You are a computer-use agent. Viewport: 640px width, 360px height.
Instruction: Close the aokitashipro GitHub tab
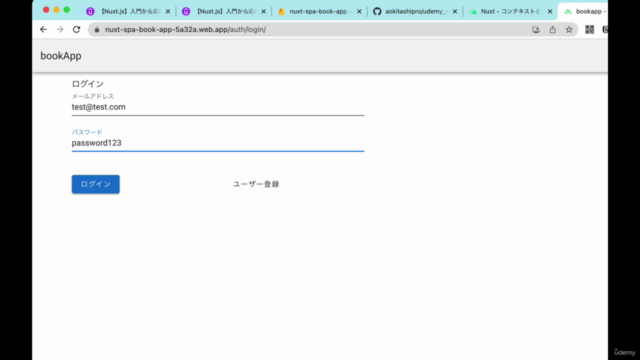pos(455,11)
